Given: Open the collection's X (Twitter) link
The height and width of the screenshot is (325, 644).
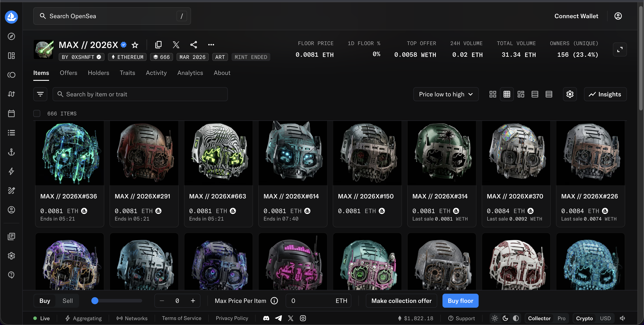Looking at the screenshot, I should (176, 45).
